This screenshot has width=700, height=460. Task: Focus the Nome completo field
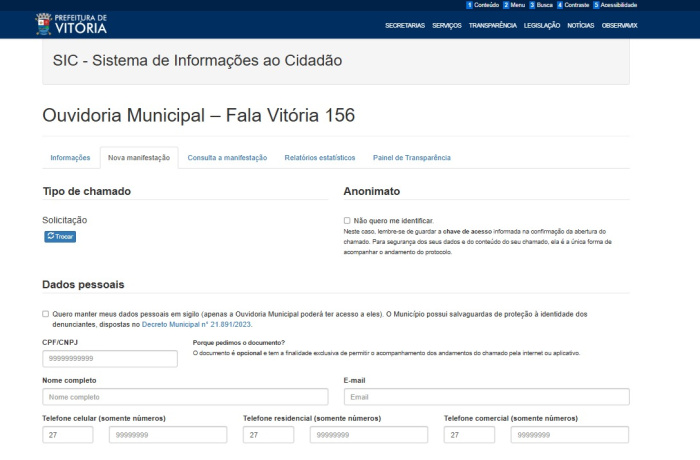[x=185, y=397]
